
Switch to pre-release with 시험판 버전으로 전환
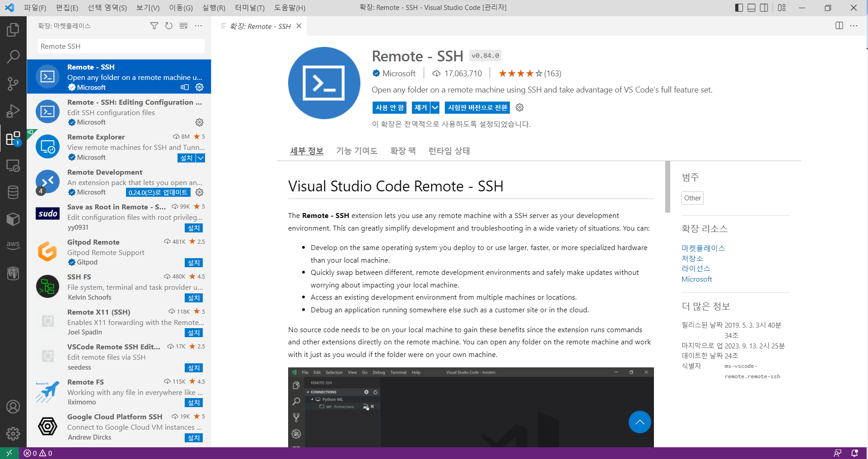click(x=477, y=107)
